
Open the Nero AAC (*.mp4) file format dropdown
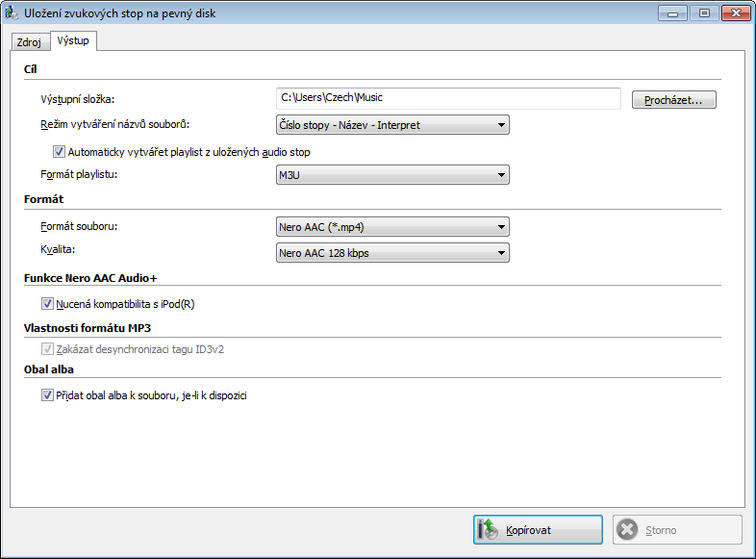392,227
